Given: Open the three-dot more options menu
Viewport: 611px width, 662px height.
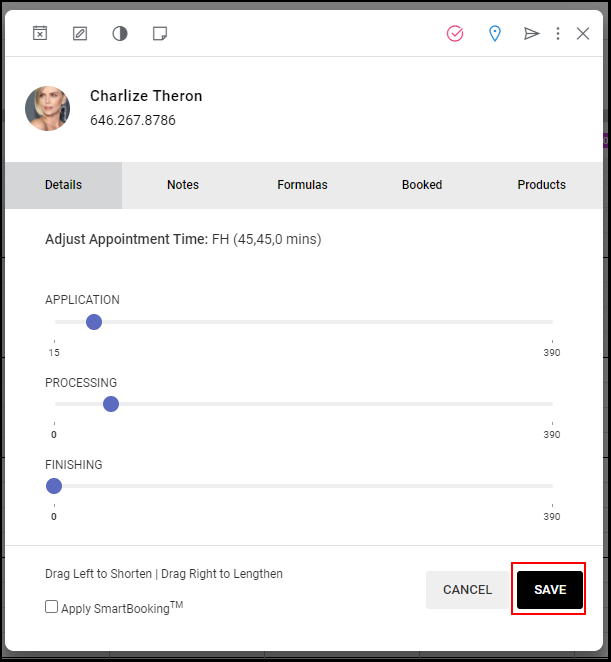Looking at the screenshot, I should [558, 33].
